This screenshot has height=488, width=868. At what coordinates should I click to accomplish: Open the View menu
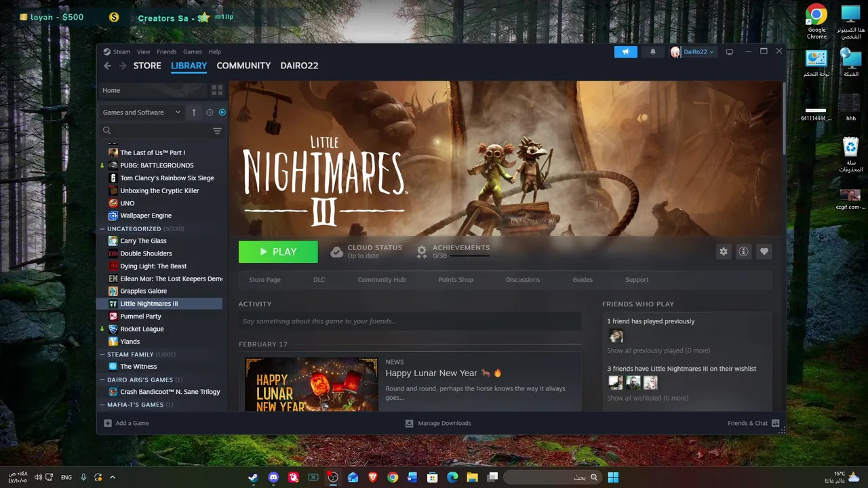point(144,52)
